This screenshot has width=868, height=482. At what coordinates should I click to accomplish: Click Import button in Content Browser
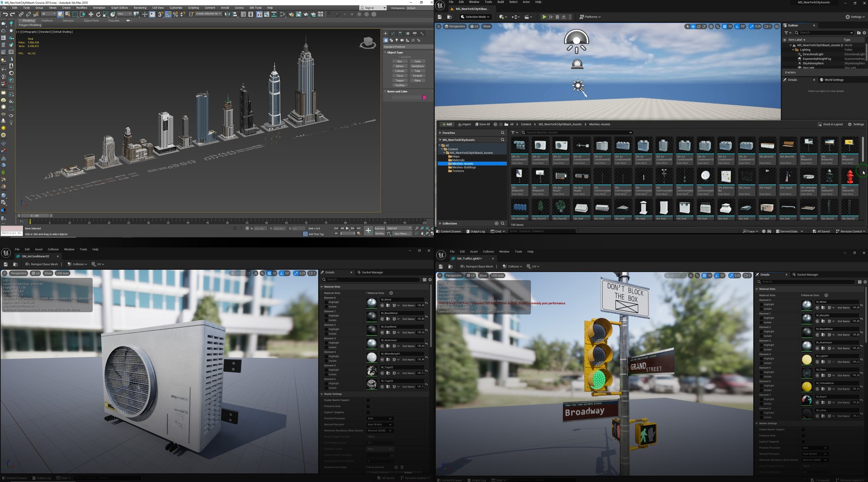pos(464,124)
